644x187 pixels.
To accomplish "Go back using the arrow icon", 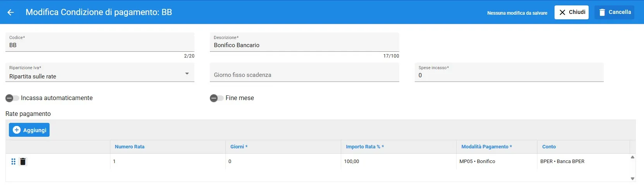I will (x=10, y=12).
